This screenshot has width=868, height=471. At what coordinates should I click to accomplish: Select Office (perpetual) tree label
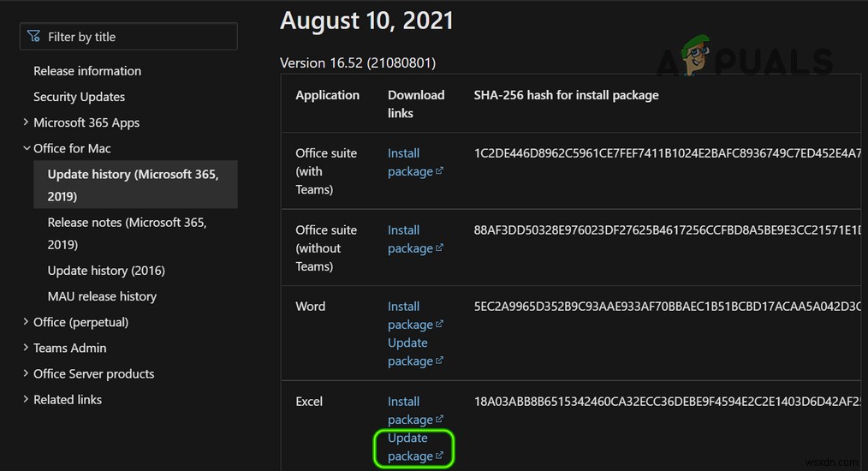click(x=80, y=322)
